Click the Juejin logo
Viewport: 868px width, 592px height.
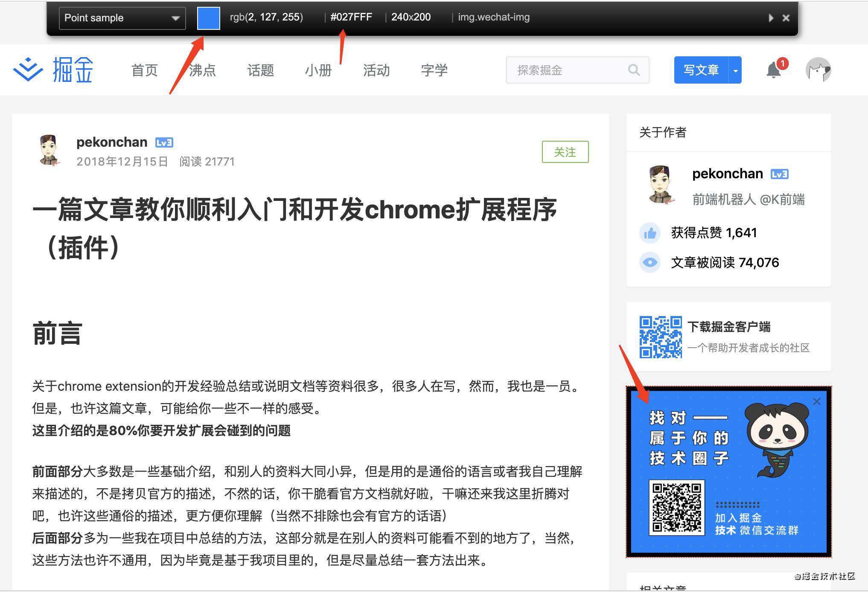53,70
